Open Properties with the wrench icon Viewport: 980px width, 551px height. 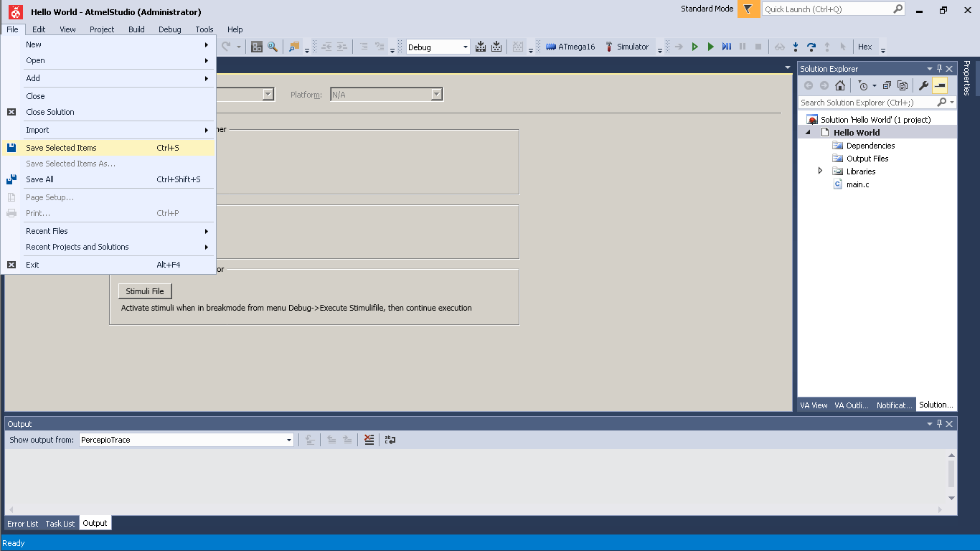(x=923, y=85)
